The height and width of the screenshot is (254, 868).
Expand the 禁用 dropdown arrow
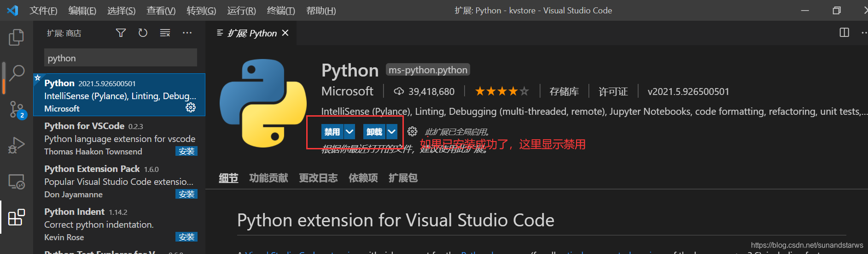tap(350, 132)
